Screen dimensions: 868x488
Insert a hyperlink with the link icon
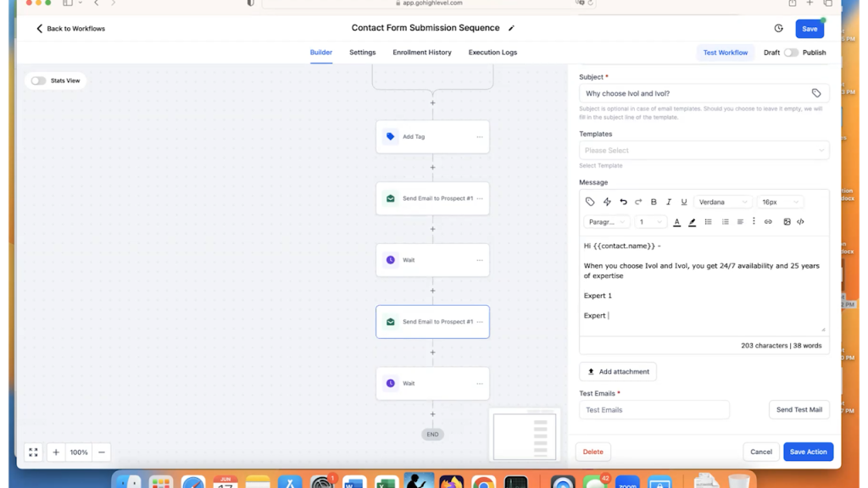click(768, 222)
